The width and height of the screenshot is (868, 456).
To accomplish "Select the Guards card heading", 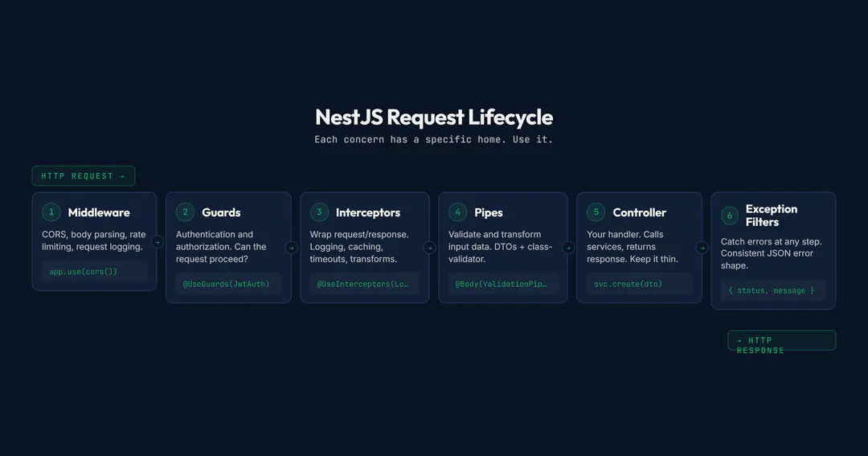I will coord(221,212).
